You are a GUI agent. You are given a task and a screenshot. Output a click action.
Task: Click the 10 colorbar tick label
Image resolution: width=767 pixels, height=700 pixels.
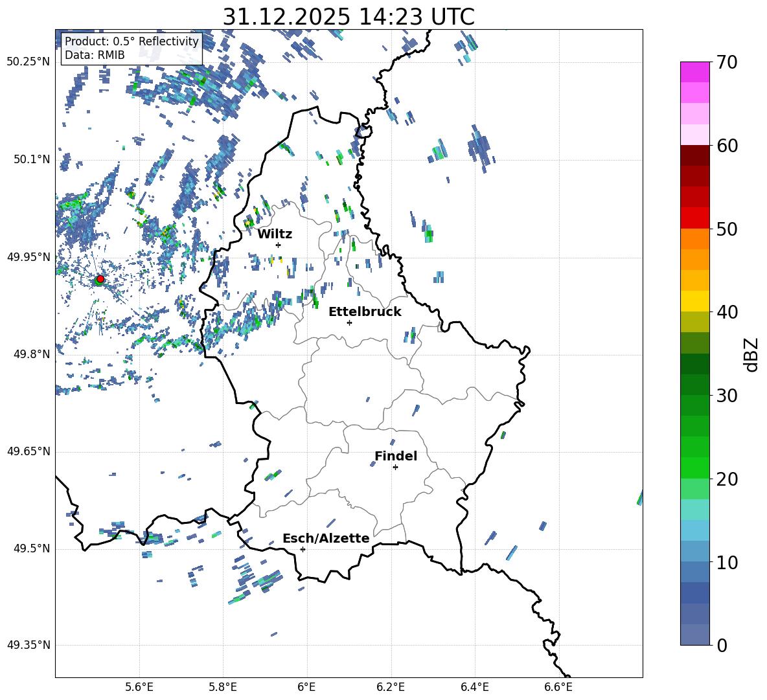(727, 562)
